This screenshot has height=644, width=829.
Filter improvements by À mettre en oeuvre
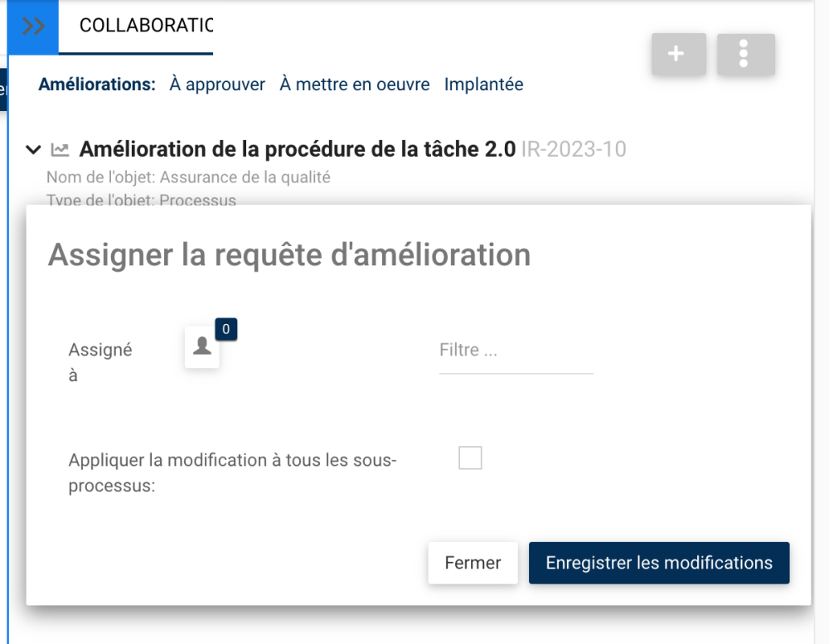point(355,85)
